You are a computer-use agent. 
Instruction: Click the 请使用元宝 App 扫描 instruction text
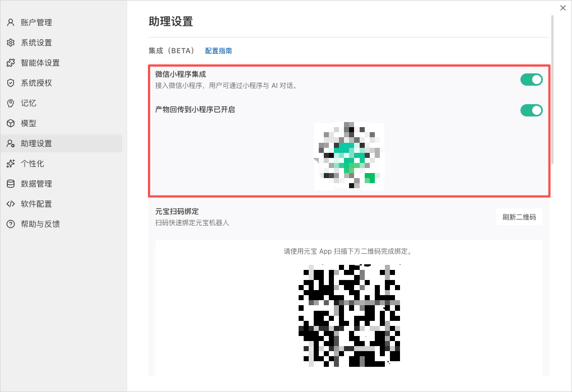point(348,251)
